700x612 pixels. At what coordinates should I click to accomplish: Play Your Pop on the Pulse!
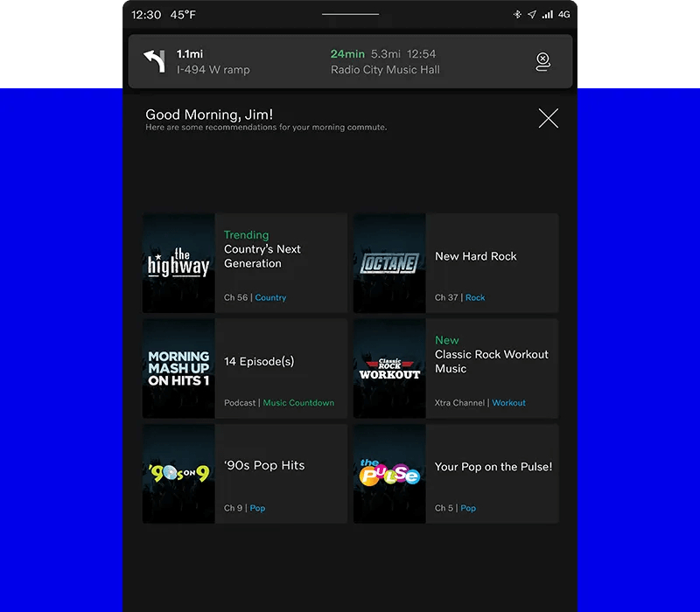click(493, 467)
